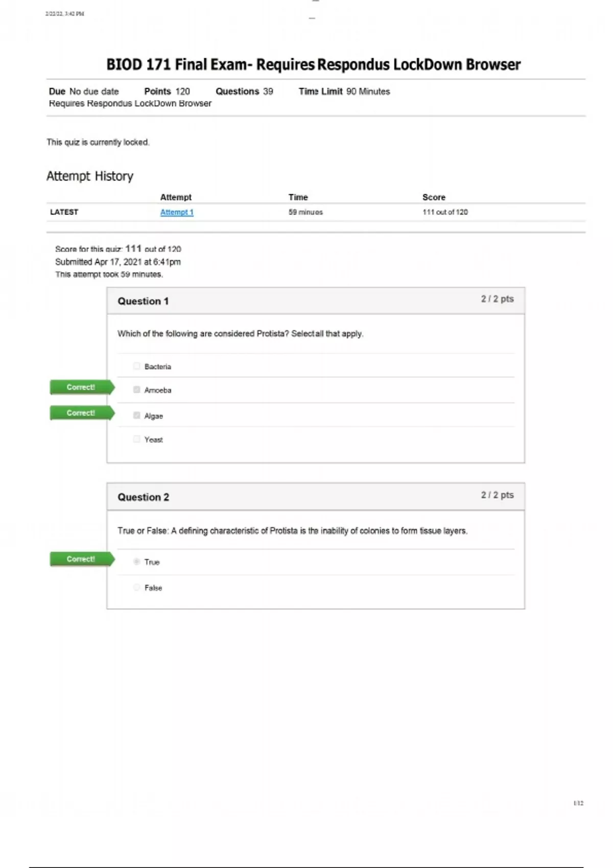The height and width of the screenshot is (868, 613).
Task: Click the Score column header
Action: (434, 197)
